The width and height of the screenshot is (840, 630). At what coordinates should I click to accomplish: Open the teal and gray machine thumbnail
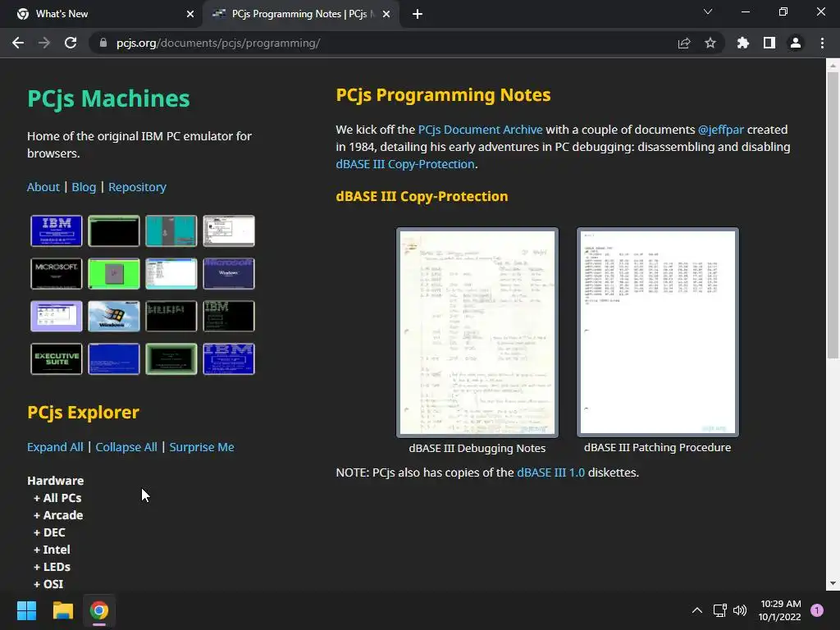[x=171, y=231]
